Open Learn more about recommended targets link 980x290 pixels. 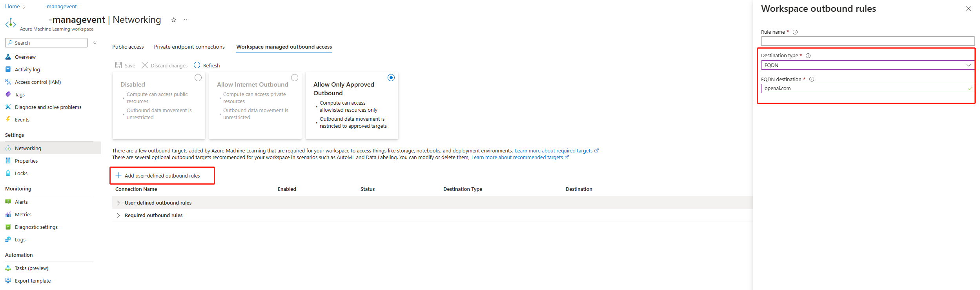pos(520,158)
